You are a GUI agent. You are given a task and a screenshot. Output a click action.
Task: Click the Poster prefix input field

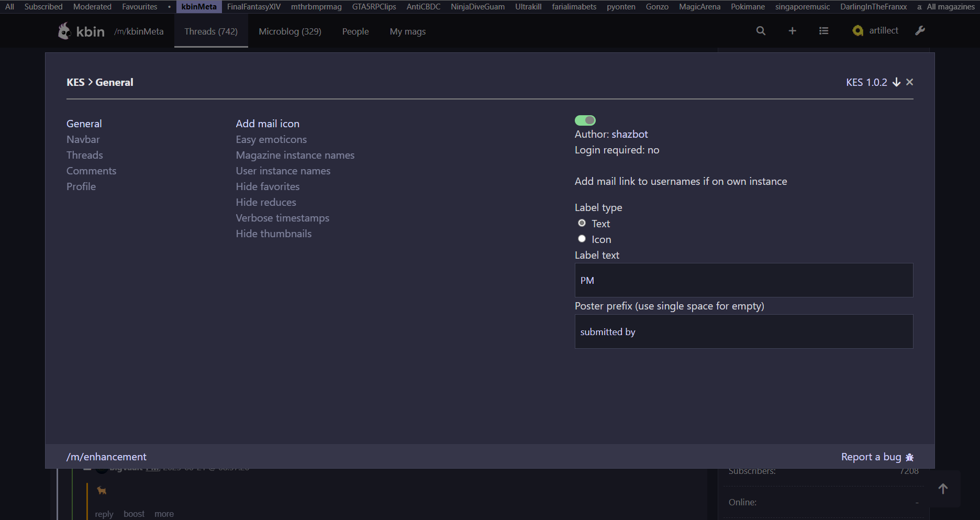click(744, 331)
